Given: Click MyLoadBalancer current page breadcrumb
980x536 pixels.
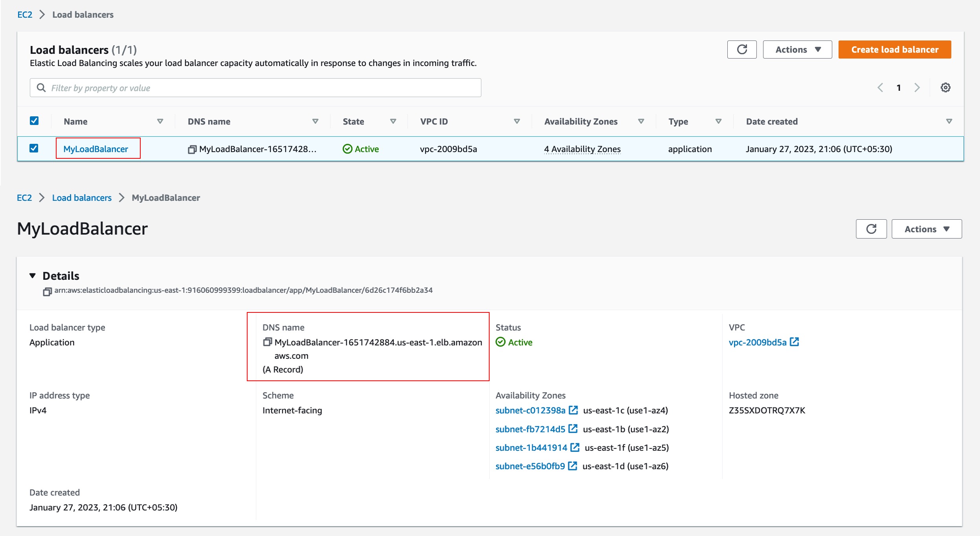Looking at the screenshot, I should [166, 198].
